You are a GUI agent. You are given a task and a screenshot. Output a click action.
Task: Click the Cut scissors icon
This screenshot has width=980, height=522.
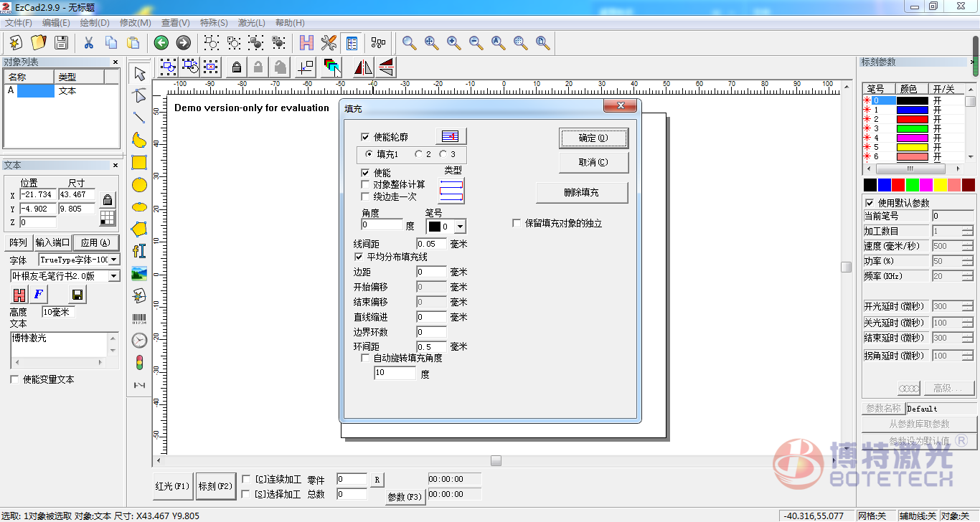(x=89, y=42)
